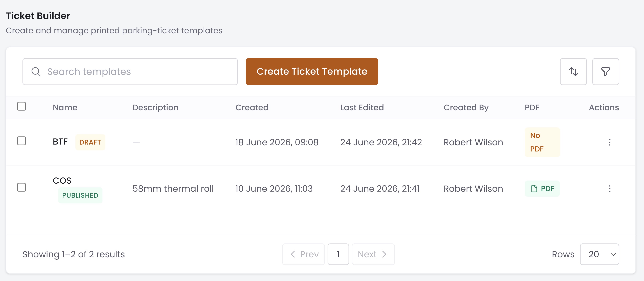
Task: Click the Name column header
Action: [65, 107]
